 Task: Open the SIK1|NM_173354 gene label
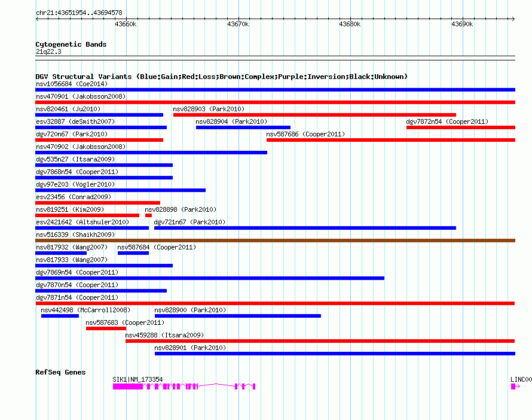pyautogui.click(x=137, y=379)
